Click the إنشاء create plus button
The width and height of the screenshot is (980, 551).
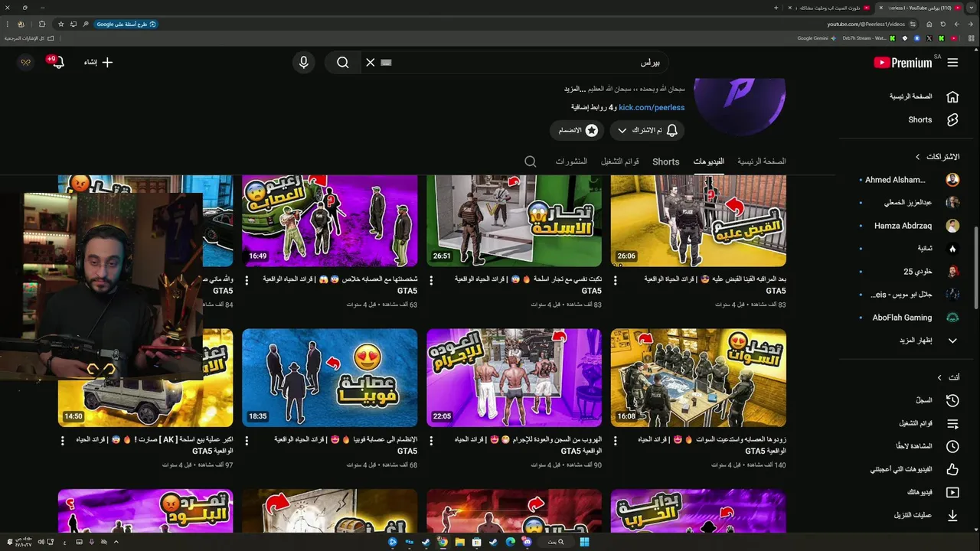point(98,62)
